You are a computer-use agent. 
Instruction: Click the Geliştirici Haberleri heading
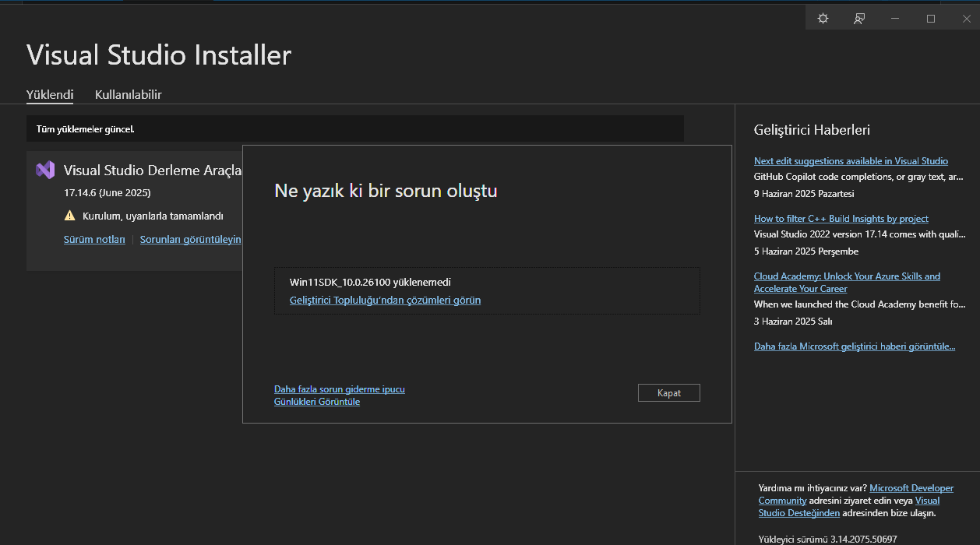click(x=812, y=130)
